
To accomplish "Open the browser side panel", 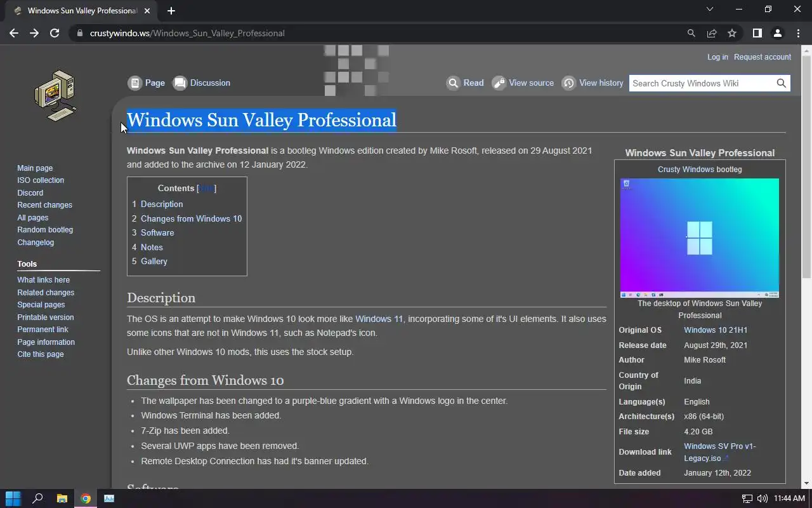I will pos(757,33).
